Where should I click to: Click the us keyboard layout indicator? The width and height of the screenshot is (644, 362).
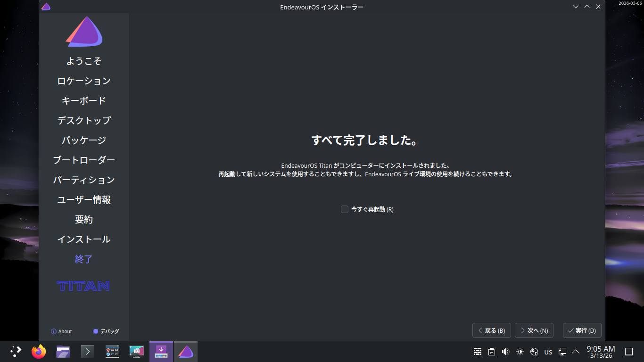coord(548,352)
